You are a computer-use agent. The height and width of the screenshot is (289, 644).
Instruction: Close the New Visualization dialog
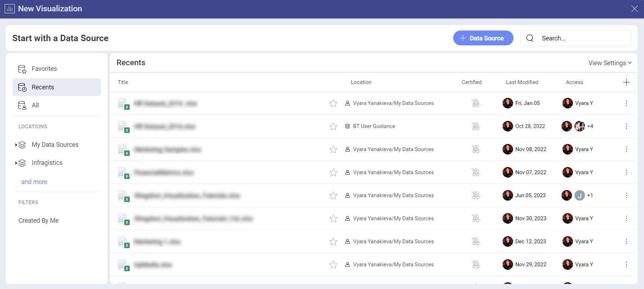[x=634, y=9]
